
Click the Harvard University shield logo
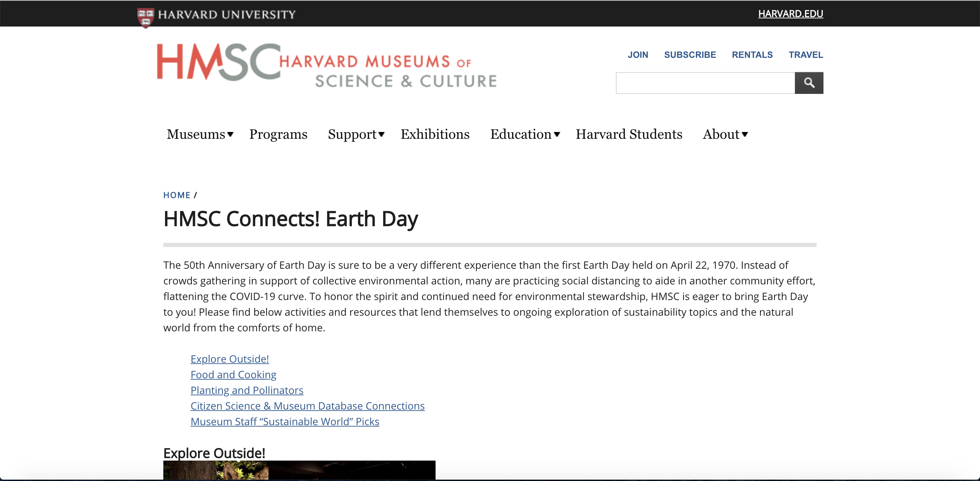pyautogui.click(x=145, y=17)
